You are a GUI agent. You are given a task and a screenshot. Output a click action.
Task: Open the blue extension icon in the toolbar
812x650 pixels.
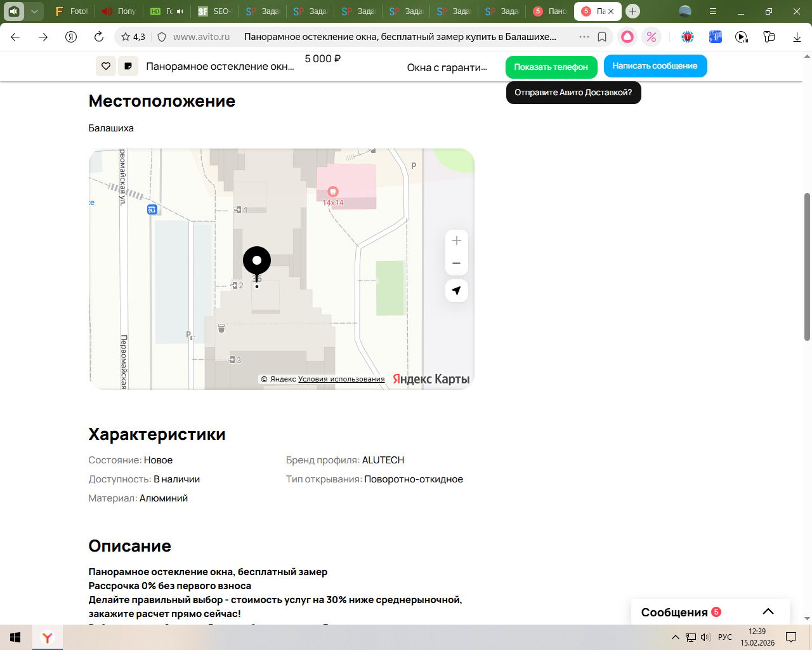716,37
